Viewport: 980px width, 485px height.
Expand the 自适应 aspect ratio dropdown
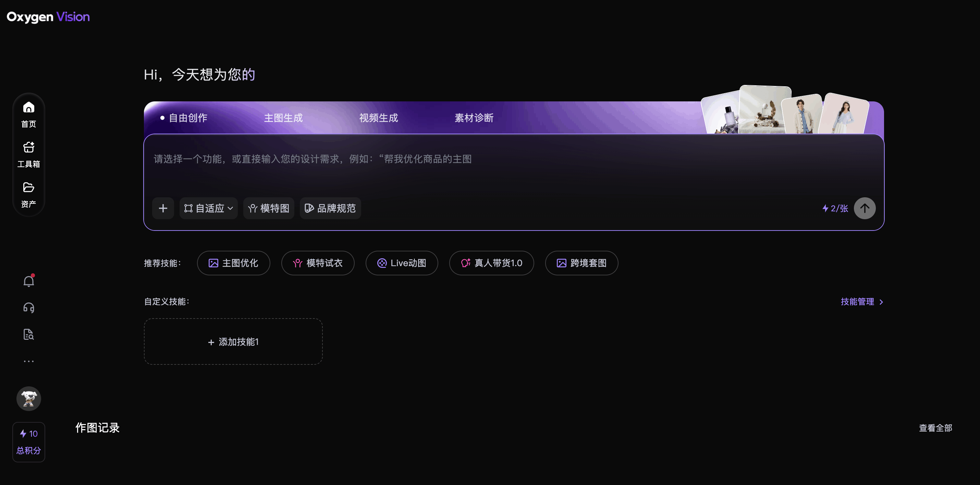(208, 208)
